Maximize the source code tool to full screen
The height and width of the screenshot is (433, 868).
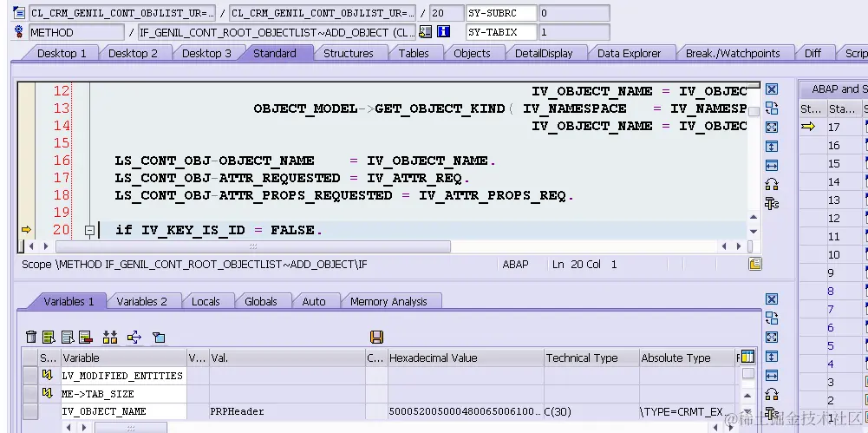772,127
